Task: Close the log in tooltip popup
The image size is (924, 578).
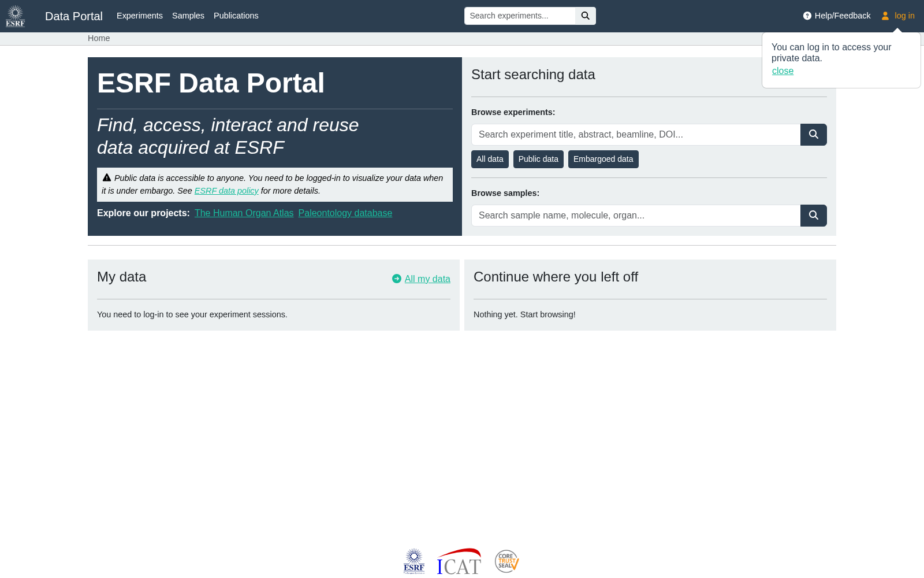Action: [x=783, y=71]
